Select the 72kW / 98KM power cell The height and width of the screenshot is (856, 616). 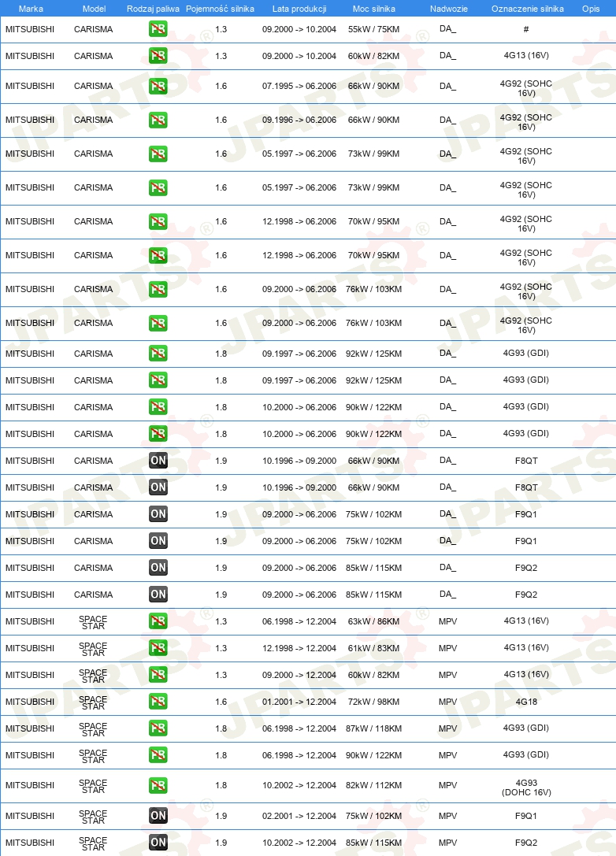point(373,702)
